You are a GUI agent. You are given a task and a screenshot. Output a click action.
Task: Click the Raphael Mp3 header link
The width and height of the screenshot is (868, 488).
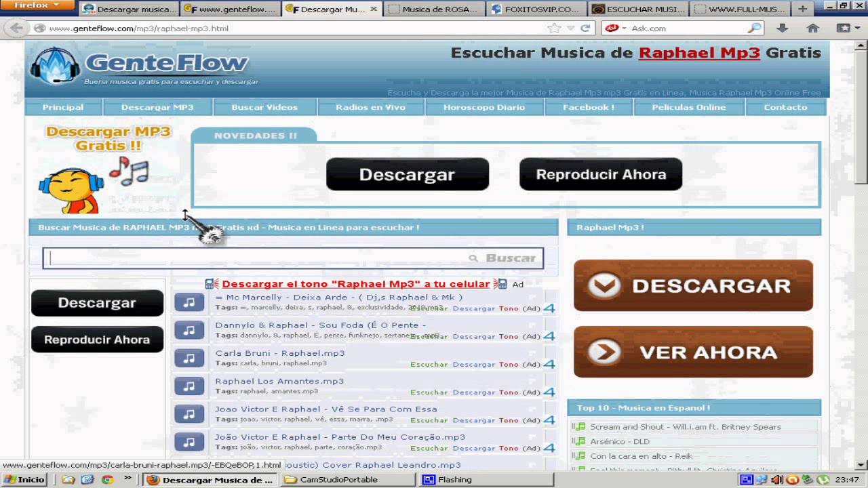pyautogui.click(x=699, y=53)
